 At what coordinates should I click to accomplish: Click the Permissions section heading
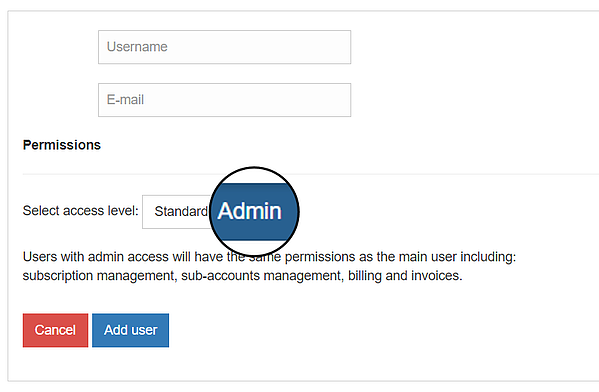pos(62,145)
